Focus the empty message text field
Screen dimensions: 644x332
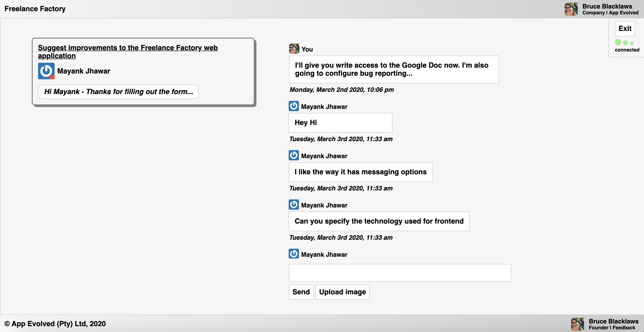tap(399, 273)
